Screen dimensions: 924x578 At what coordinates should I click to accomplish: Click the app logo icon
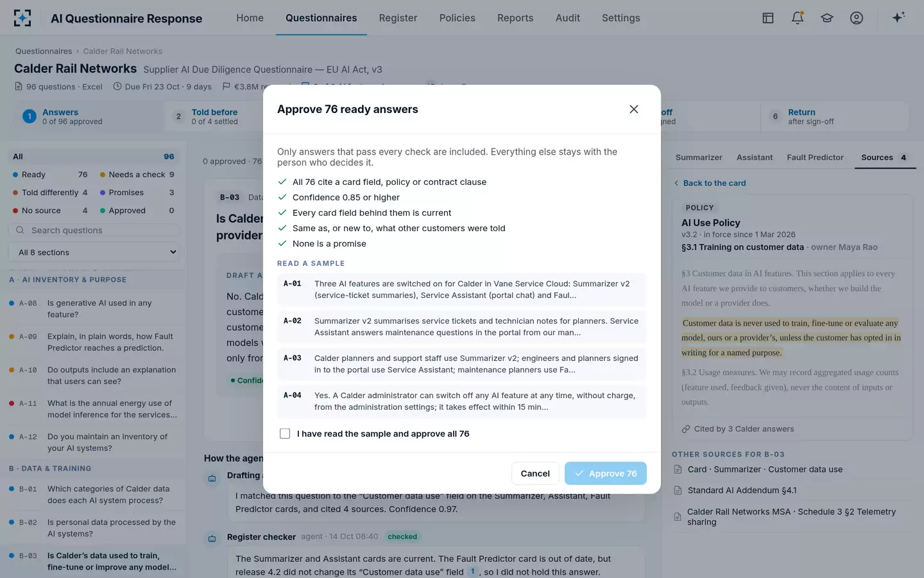(22, 18)
